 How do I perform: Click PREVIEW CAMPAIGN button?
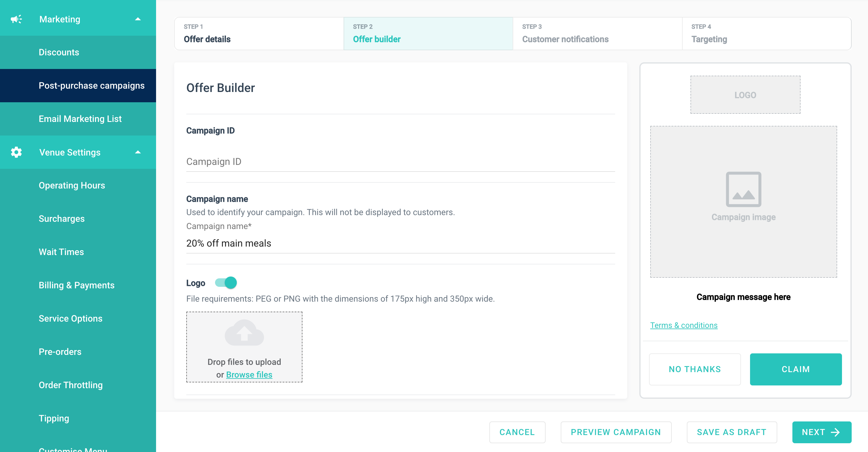pyautogui.click(x=615, y=432)
